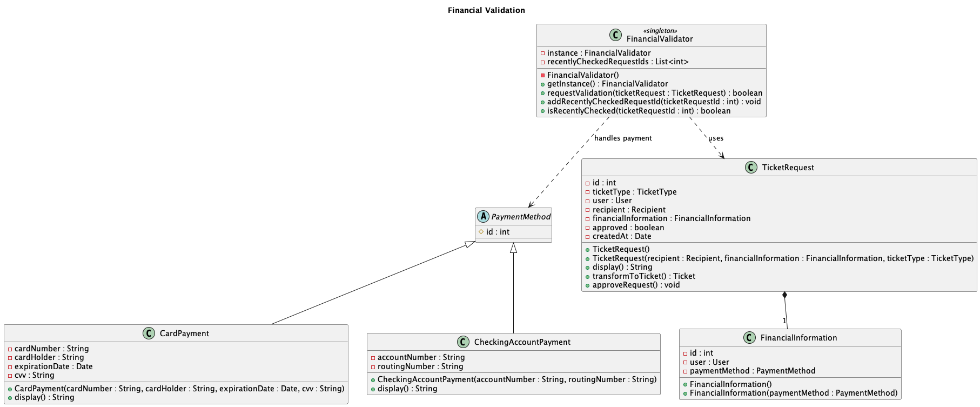Click 'expirationDate : Date' attribute
This screenshot has width=980, height=407.
pyautogui.click(x=53, y=366)
